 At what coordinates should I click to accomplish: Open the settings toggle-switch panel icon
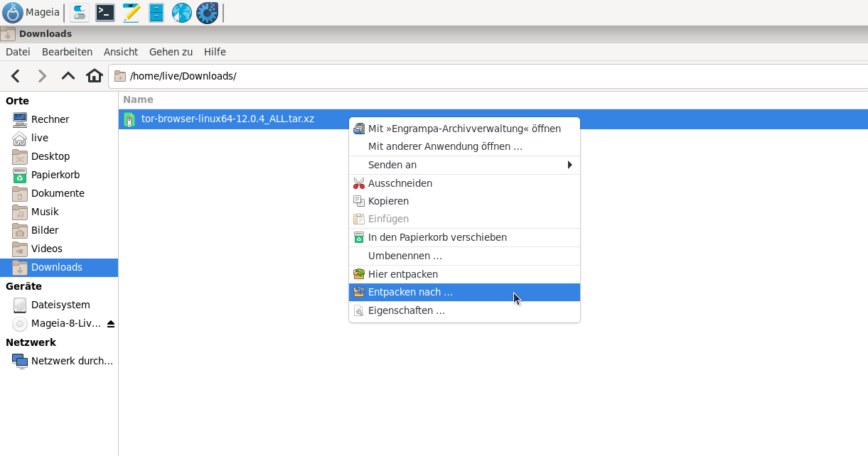(x=80, y=13)
